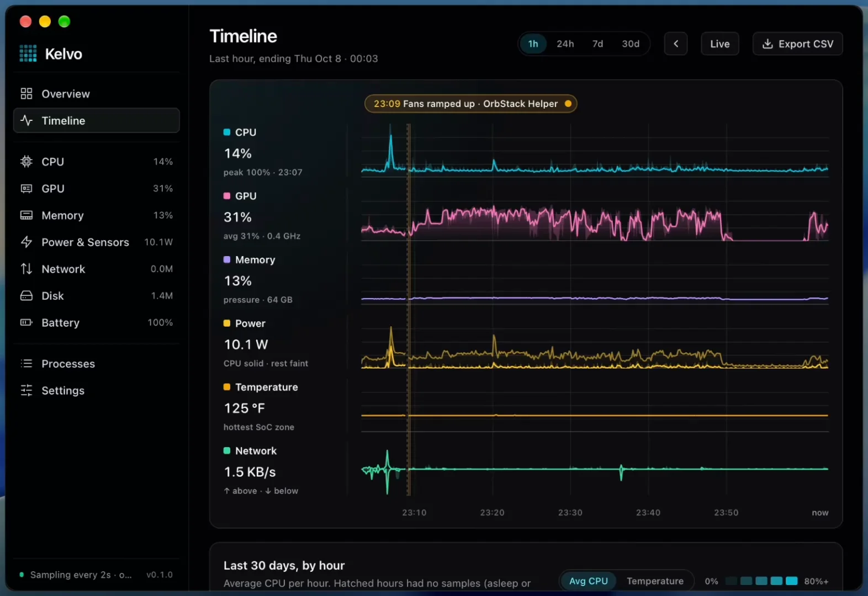Switch to the 7d time range
This screenshot has height=596, width=868.
pyautogui.click(x=597, y=44)
